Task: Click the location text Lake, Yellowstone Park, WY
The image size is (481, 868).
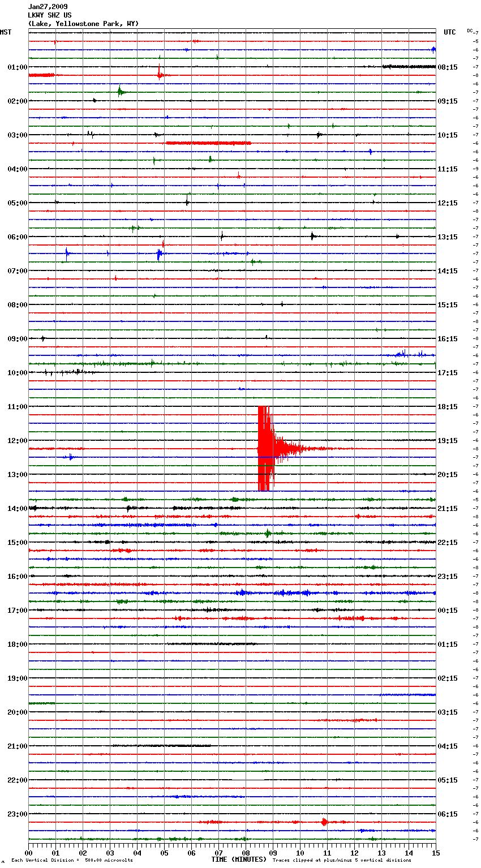Action: (83, 24)
